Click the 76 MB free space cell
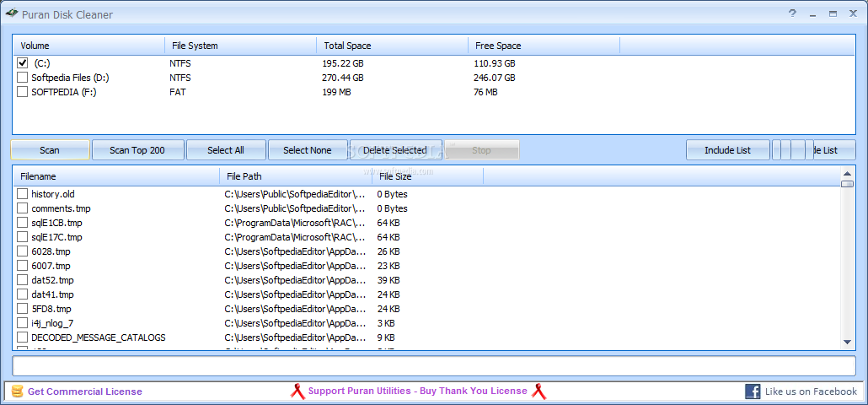This screenshot has height=405, width=868. (485, 93)
